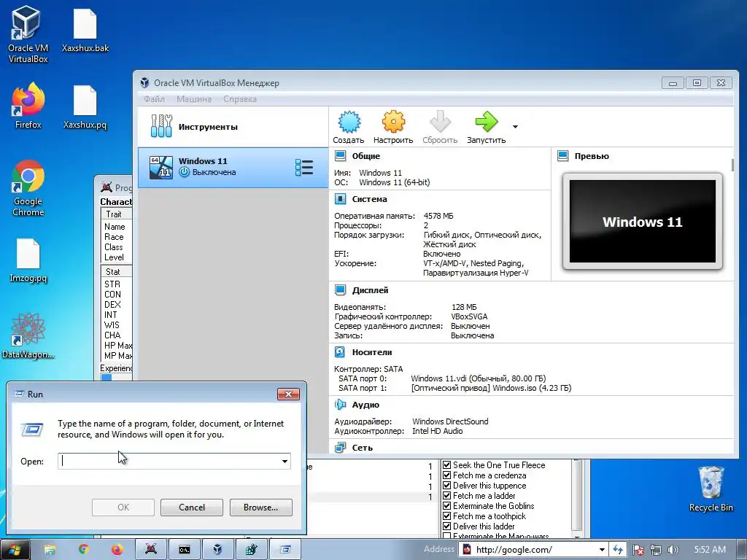
Task: Click the Система section chip icon
Action: pyautogui.click(x=340, y=199)
